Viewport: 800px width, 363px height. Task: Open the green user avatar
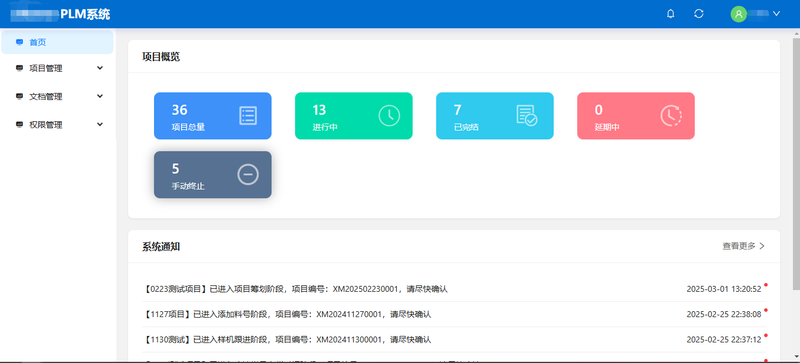[x=738, y=14]
